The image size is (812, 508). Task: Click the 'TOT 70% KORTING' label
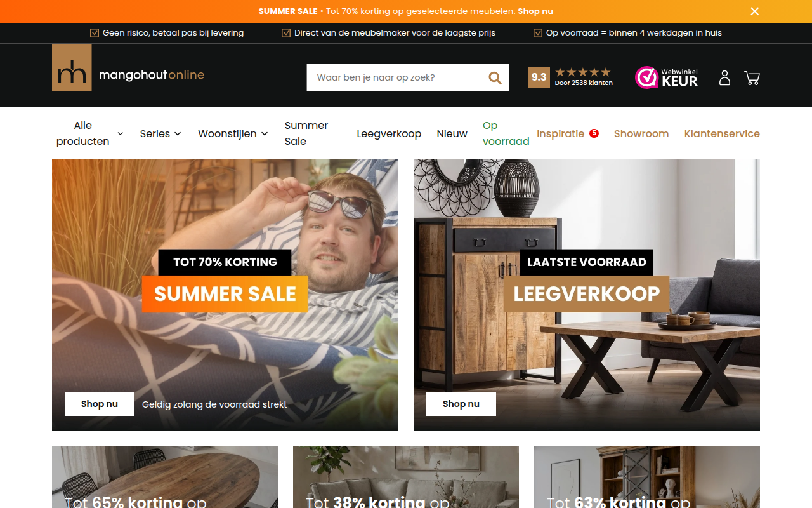(225, 262)
